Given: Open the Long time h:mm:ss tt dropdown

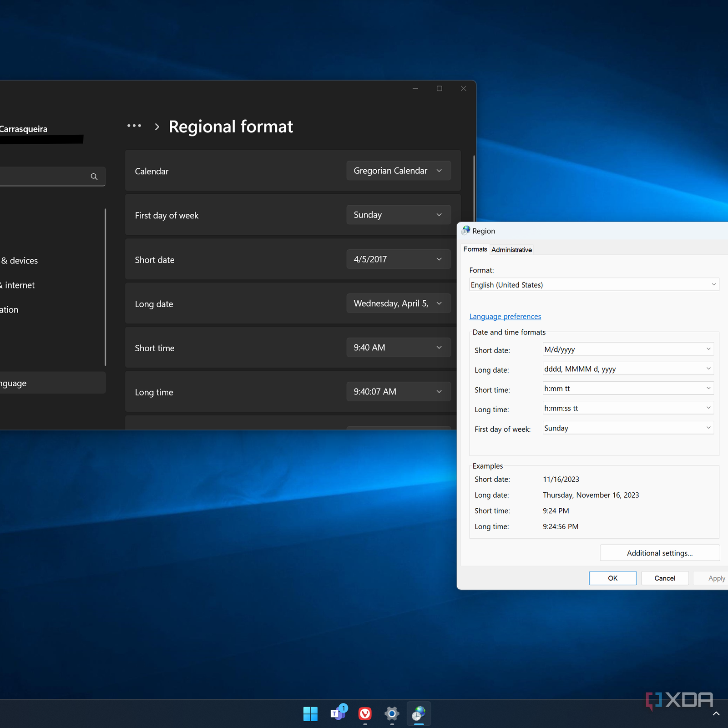Looking at the screenshot, I should (x=628, y=408).
